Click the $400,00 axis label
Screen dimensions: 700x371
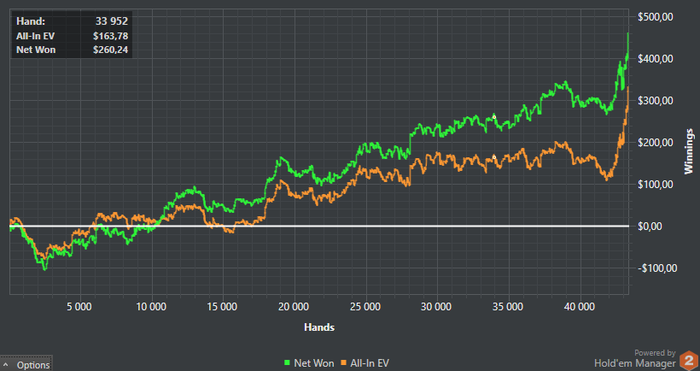pos(655,59)
